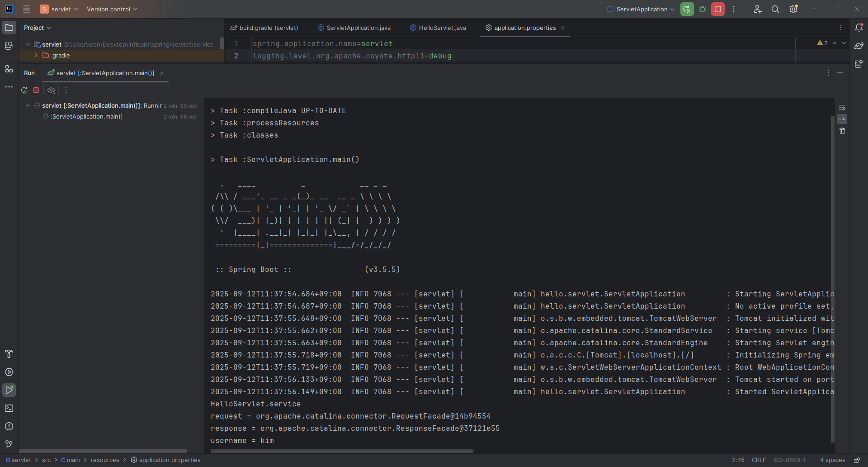Open the Build hammer tool window
Image resolution: width=868 pixels, height=467 pixels.
pos(9,354)
